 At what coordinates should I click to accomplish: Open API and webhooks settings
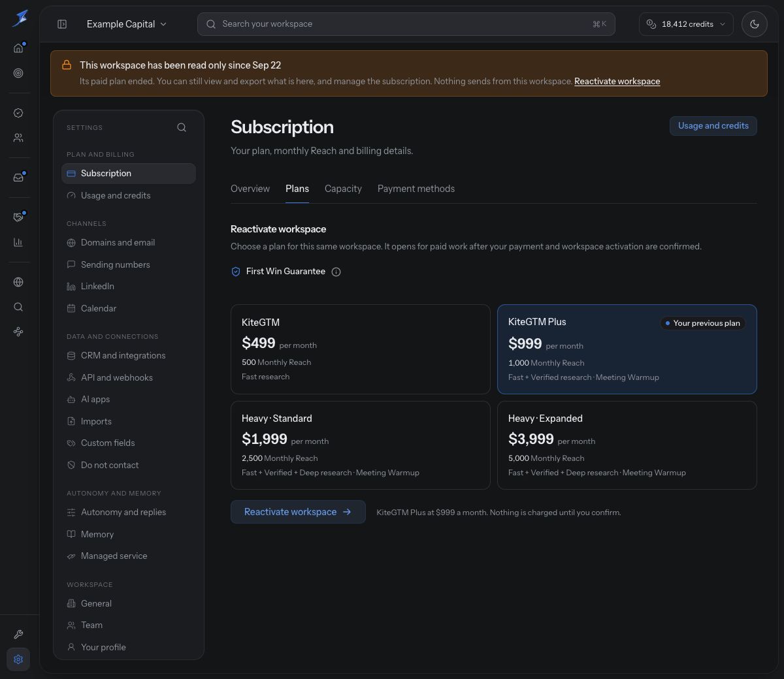(129, 377)
